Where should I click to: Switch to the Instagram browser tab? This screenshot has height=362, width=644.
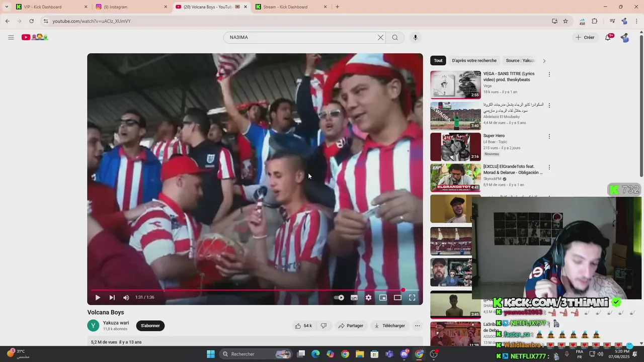point(131,7)
